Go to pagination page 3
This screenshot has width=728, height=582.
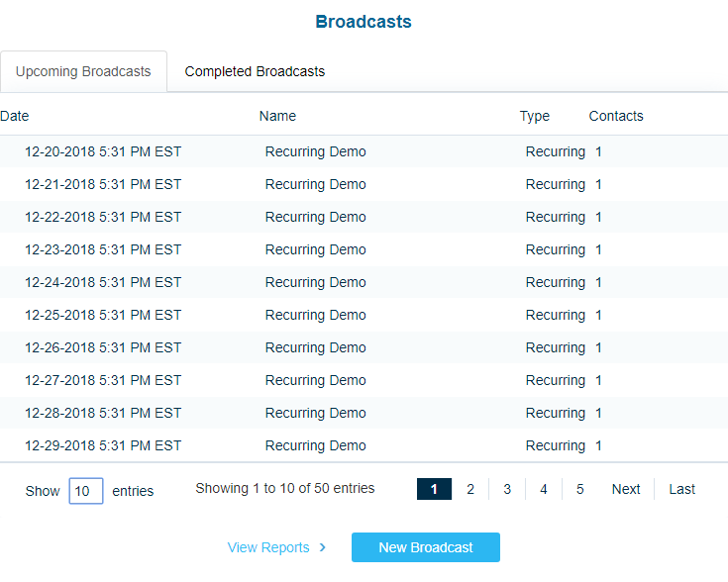[x=507, y=489]
